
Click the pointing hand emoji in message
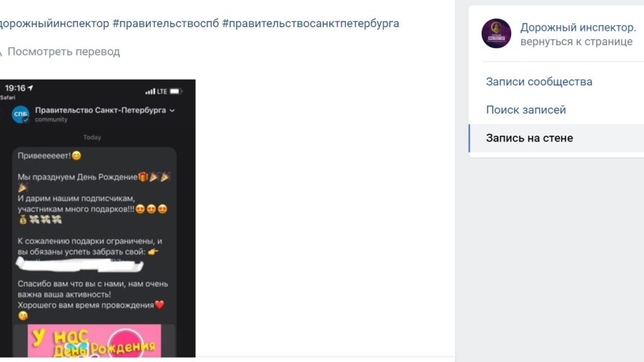[x=153, y=252]
